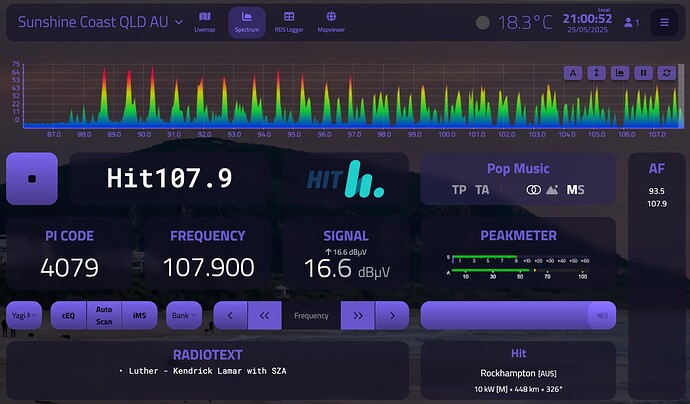Click the spectrum vertical scale arrows button
690x404 pixels.
click(596, 73)
